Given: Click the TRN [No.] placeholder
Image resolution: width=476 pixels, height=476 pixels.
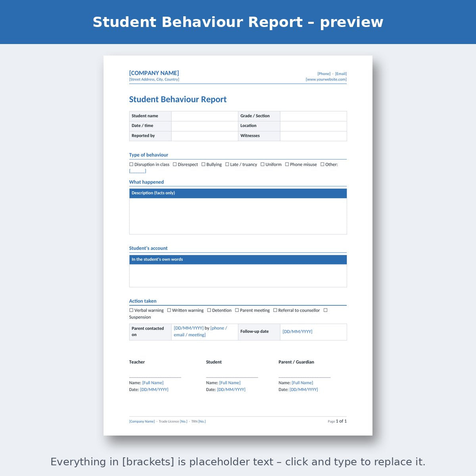Looking at the screenshot, I should 202,421.
